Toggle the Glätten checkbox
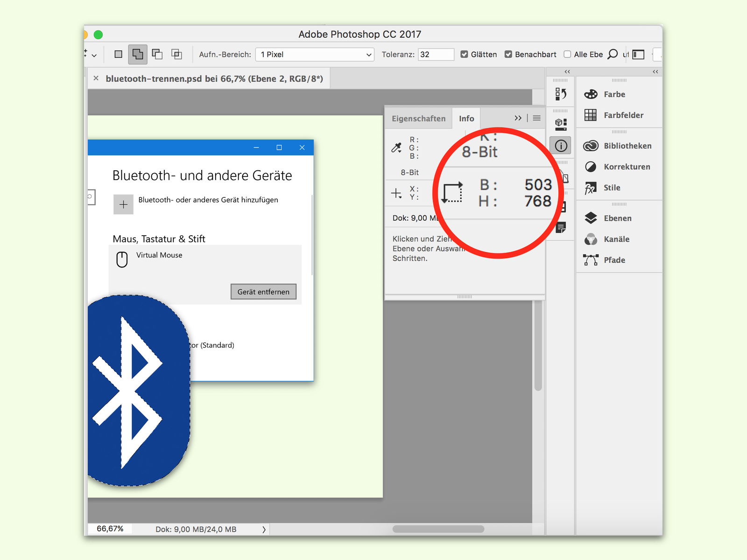 464,54
